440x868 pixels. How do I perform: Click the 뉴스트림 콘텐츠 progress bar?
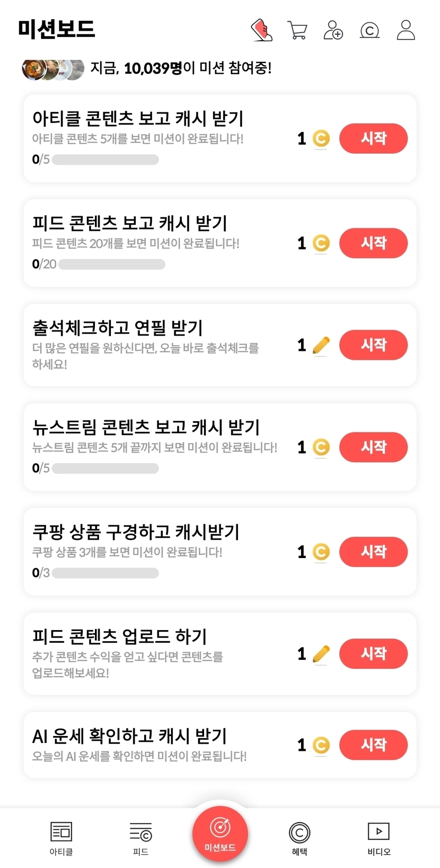pyautogui.click(x=105, y=468)
